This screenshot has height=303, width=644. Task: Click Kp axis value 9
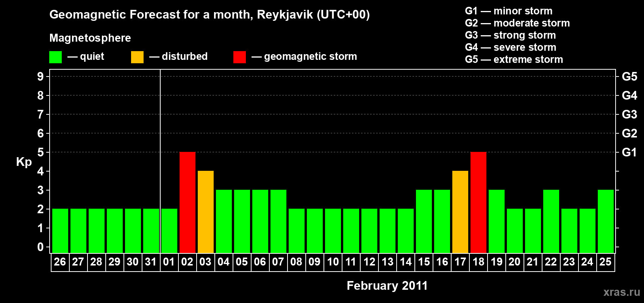(x=41, y=77)
